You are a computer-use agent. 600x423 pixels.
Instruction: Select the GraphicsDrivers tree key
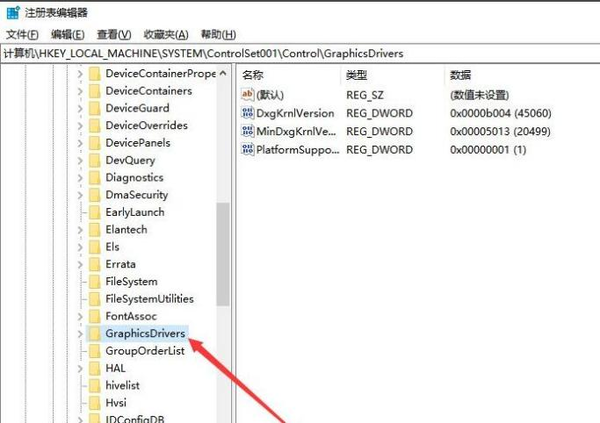click(145, 333)
